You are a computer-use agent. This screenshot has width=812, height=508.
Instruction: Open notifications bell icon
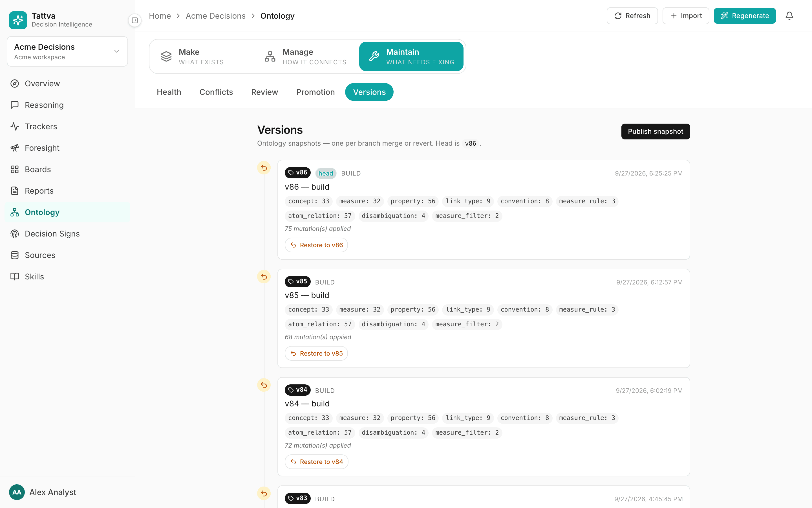pyautogui.click(x=789, y=16)
